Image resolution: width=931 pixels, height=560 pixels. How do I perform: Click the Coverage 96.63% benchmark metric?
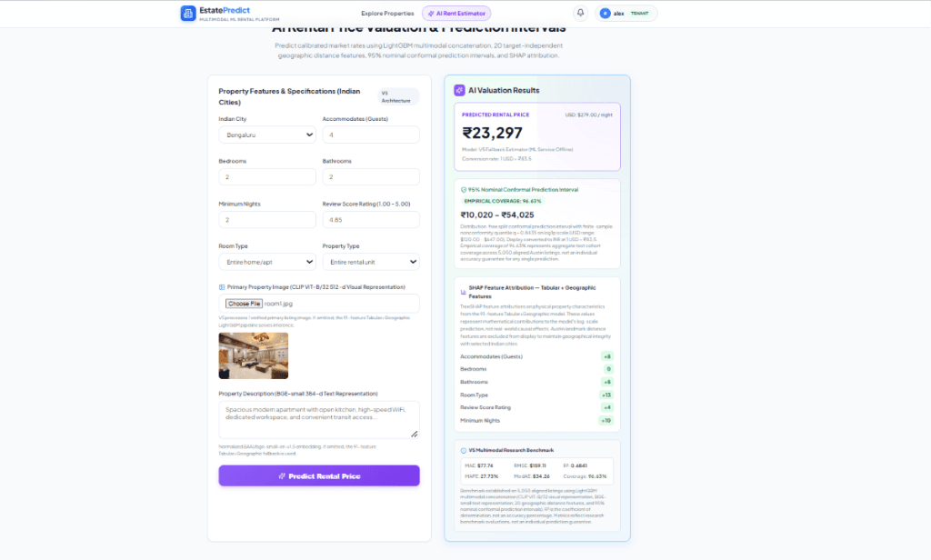point(585,476)
